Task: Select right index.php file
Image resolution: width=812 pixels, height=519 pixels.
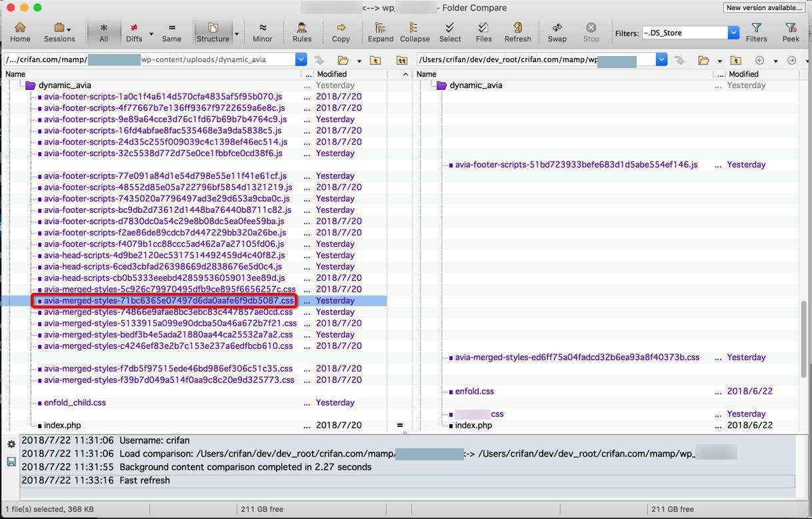Action: (473, 426)
